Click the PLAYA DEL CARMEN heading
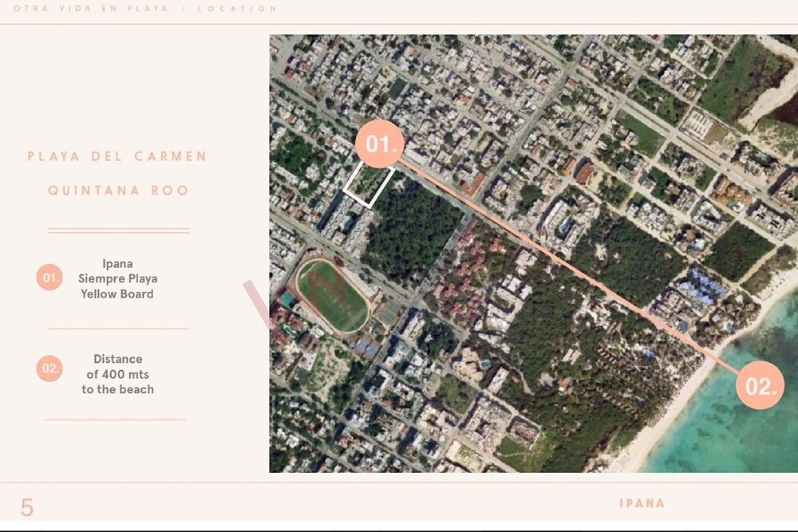798x532 pixels. point(117,156)
